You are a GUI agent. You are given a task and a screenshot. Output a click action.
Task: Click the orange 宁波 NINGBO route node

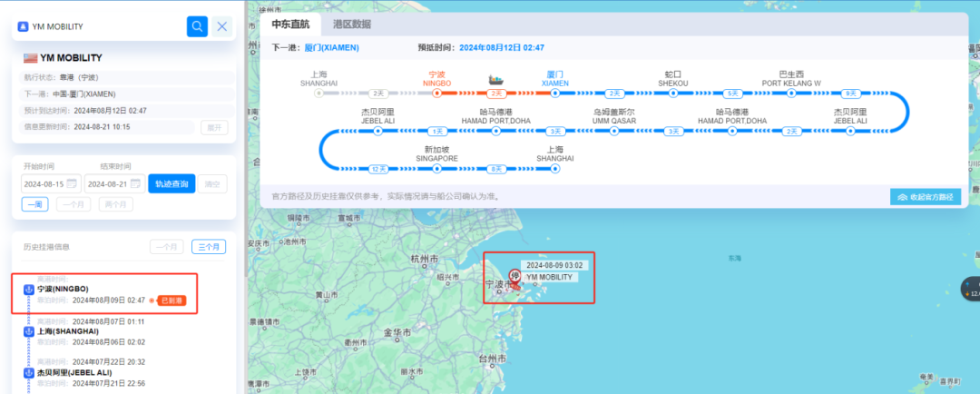[436, 94]
